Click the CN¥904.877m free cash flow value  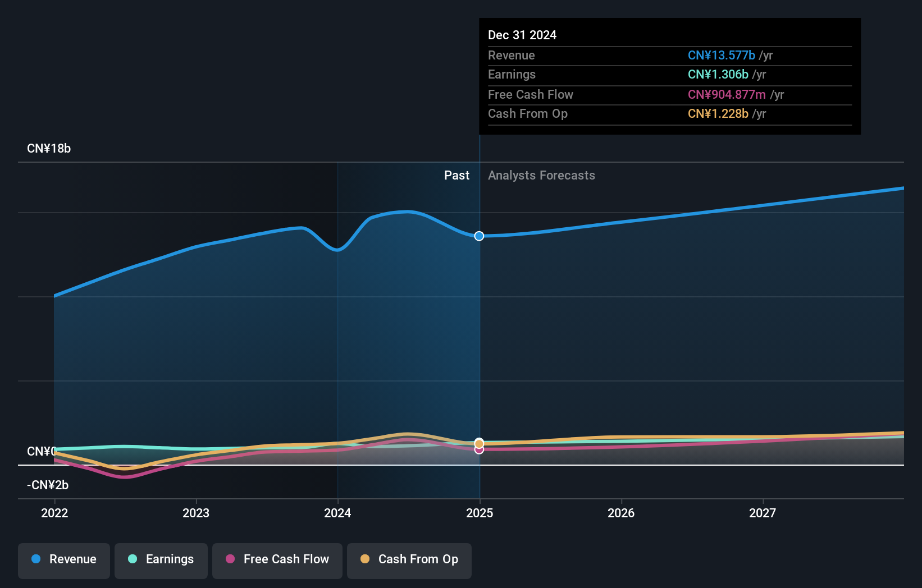(x=727, y=95)
